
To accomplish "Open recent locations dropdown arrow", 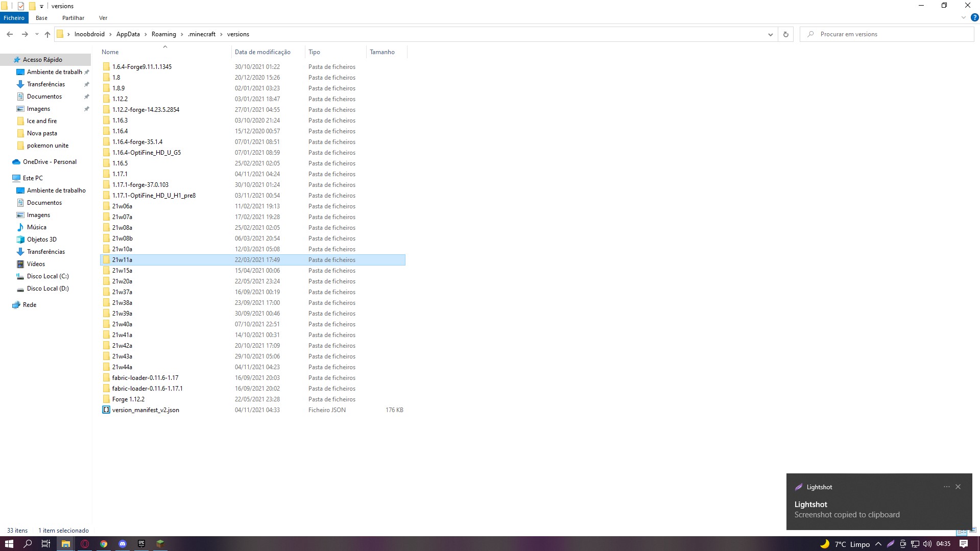I will [x=37, y=34].
